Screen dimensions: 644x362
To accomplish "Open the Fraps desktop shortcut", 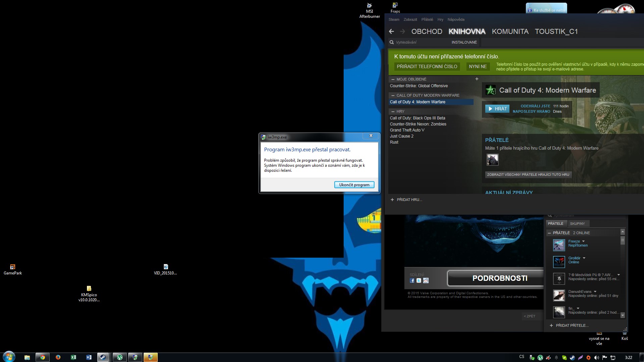I will [x=395, y=8].
